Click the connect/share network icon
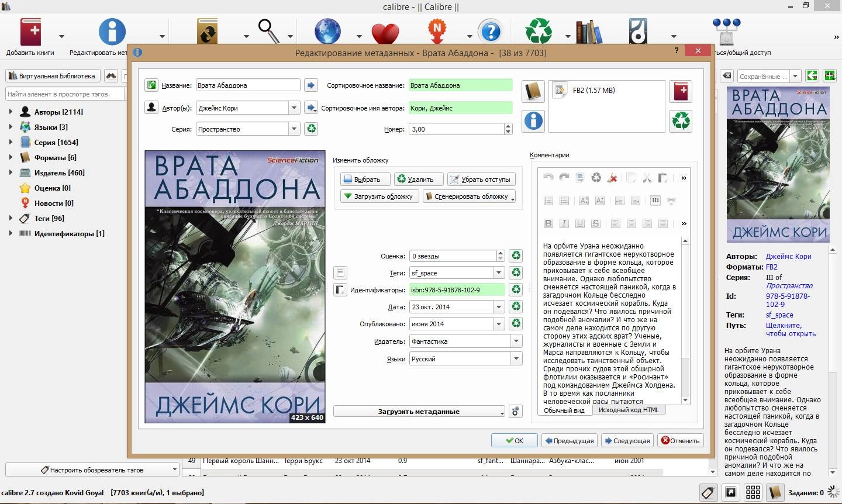This screenshot has width=842, height=504. [x=726, y=31]
